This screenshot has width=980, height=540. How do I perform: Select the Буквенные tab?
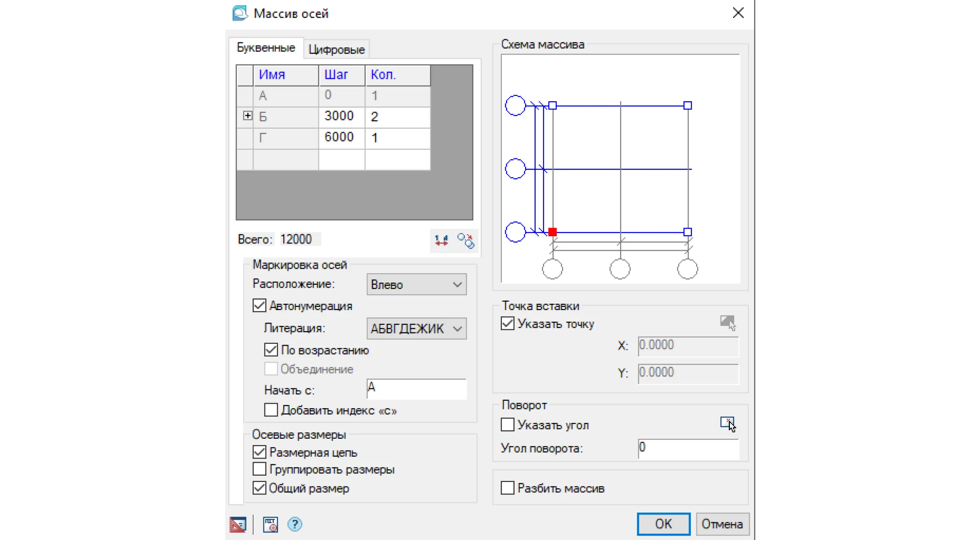pos(266,48)
